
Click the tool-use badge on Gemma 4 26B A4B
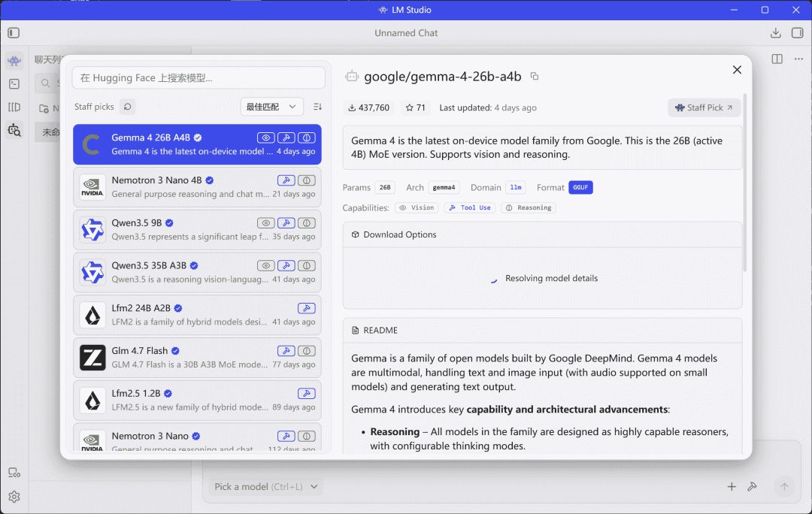point(286,138)
